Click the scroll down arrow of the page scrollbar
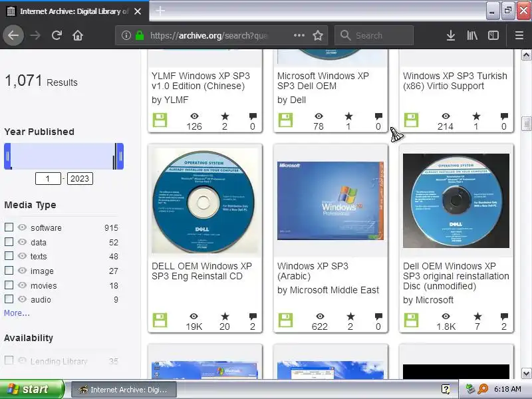The height and width of the screenshot is (399, 532). pyautogui.click(x=526, y=373)
